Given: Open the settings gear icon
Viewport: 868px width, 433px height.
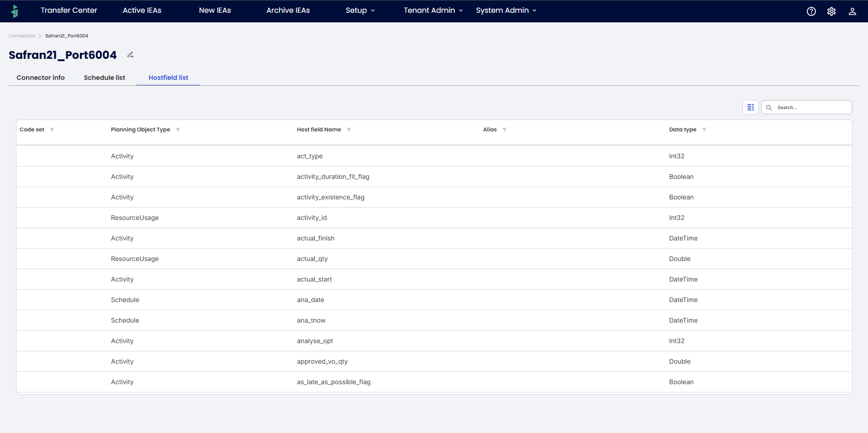Looking at the screenshot, I should tap(831, 11).
